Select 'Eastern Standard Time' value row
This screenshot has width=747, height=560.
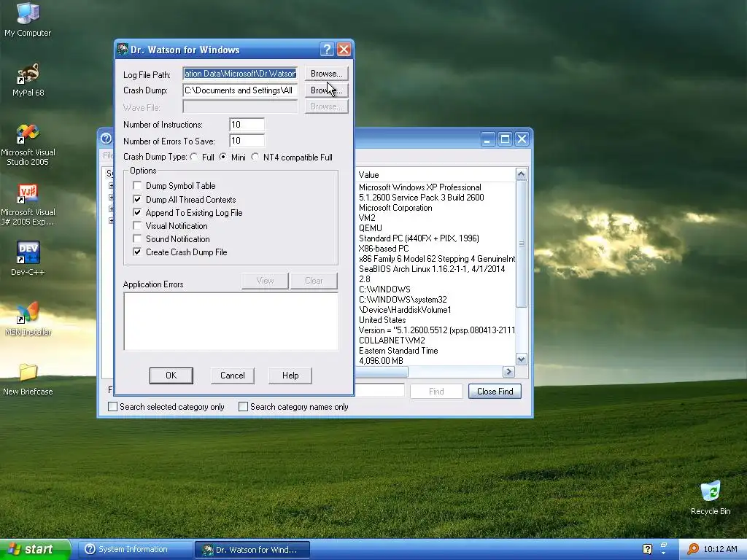point(398,351)
